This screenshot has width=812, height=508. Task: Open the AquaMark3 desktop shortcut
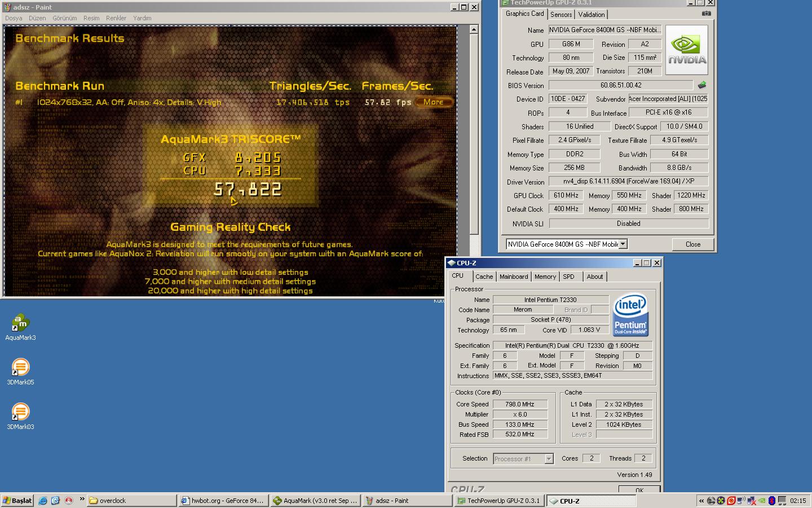(x=20, y=327)
